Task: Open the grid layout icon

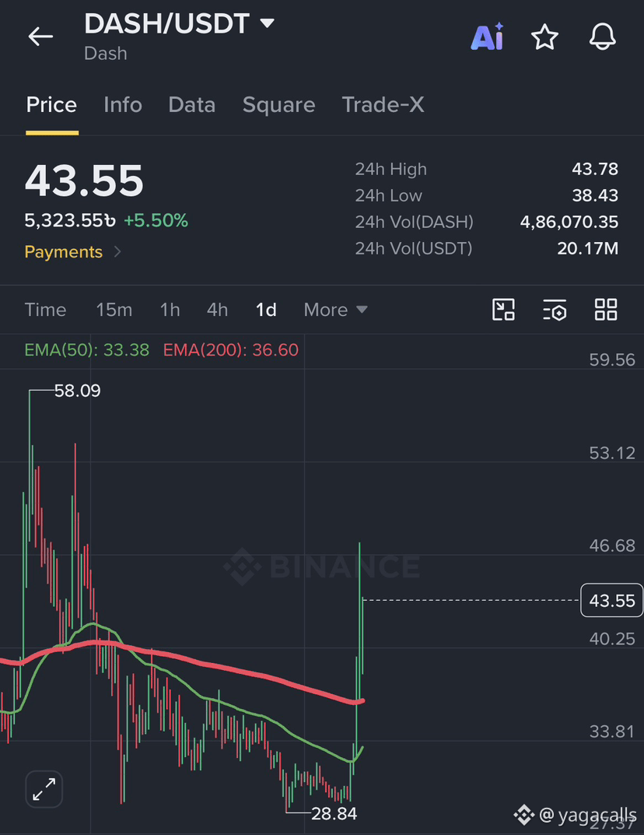Action: coord(606,310)
